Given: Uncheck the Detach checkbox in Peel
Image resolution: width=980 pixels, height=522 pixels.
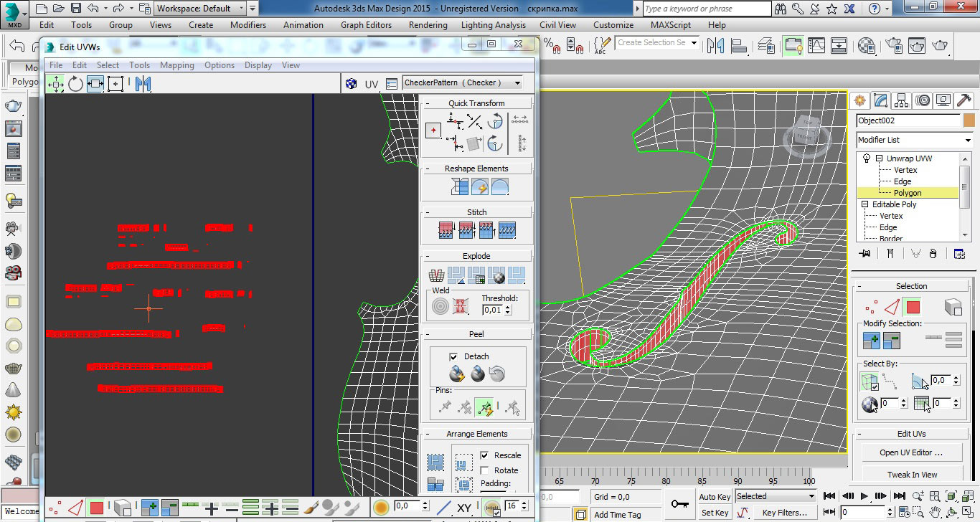Looking at the screenshot, I should point(453,356).
